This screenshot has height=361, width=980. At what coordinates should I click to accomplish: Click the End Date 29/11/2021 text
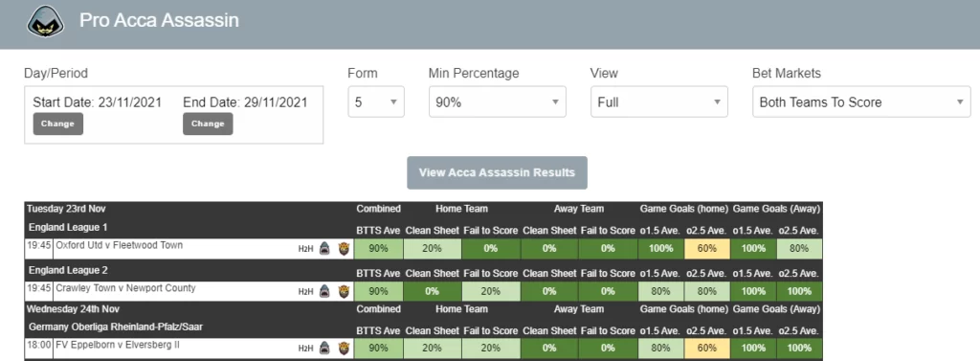(x=245, y=102)
